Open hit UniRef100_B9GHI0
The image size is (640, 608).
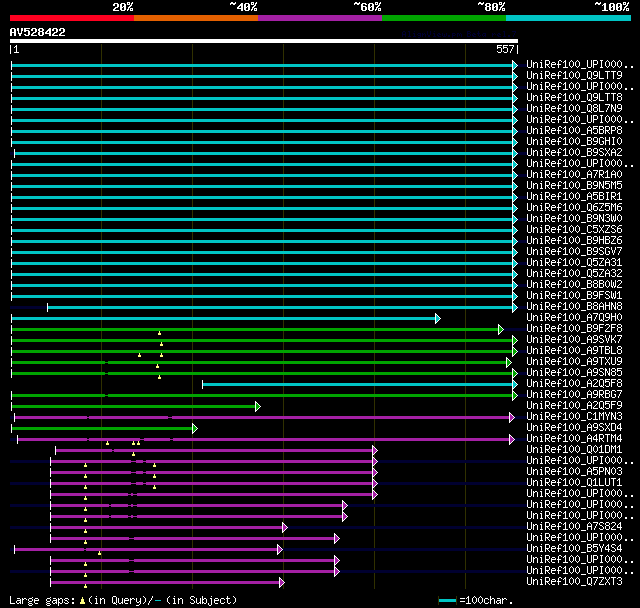pos(574,142)
